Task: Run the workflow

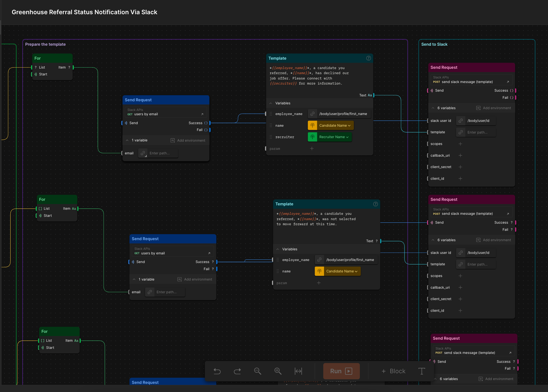Action: [341, 371]
